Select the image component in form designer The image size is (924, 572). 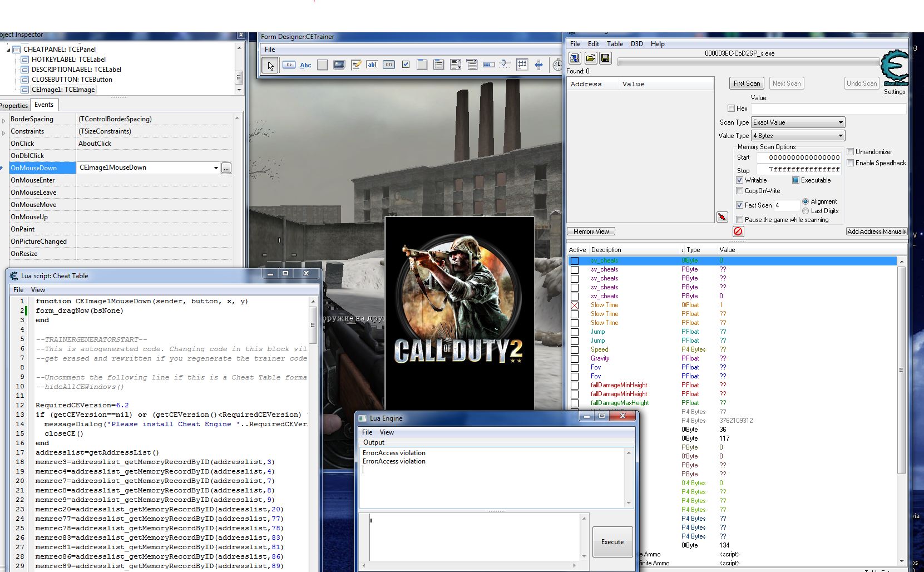point(339,65)
